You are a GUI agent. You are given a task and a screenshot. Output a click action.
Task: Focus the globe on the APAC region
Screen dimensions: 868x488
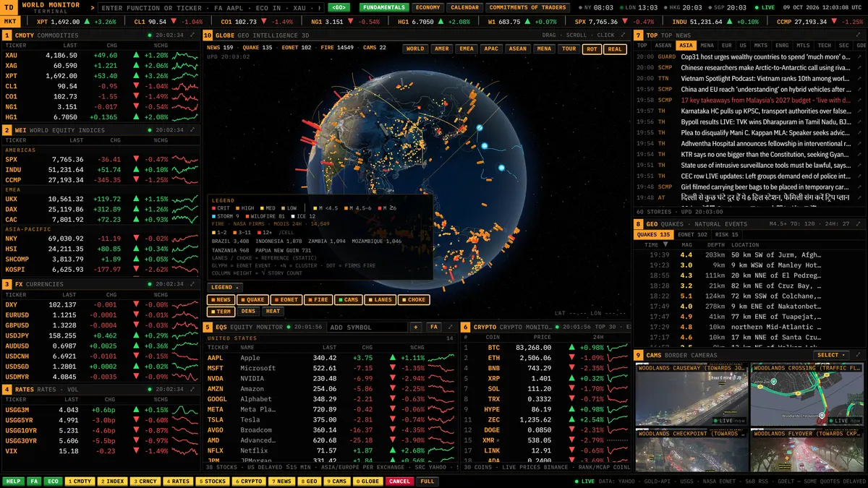(491, 49)
